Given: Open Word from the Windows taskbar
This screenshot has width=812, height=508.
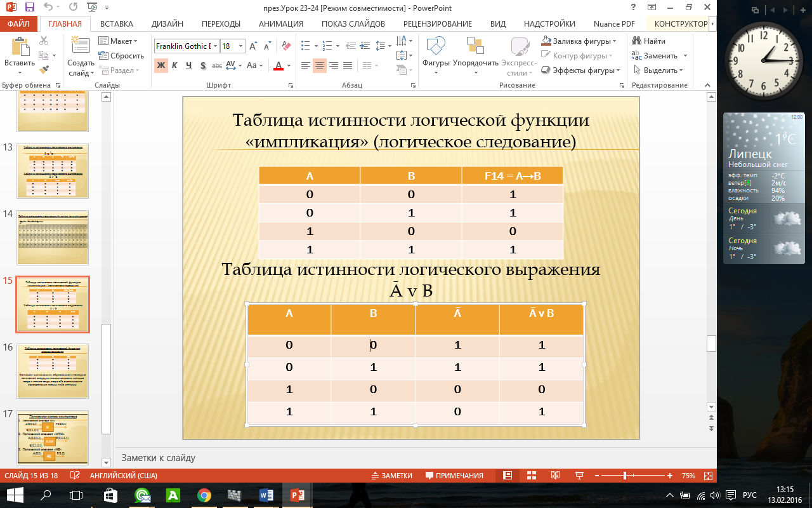Looking at the screenshot, I should click(266, 495).
